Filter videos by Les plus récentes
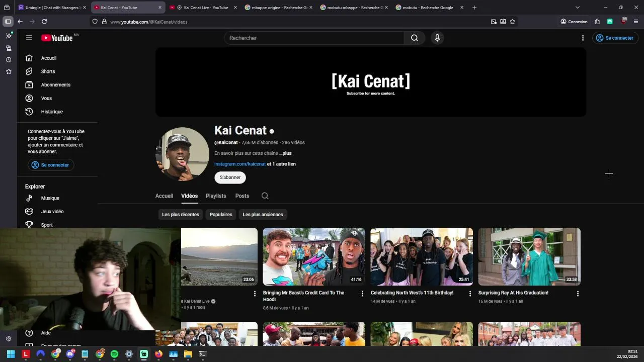Viewport: 644px width, 362px height. [181, 215]
